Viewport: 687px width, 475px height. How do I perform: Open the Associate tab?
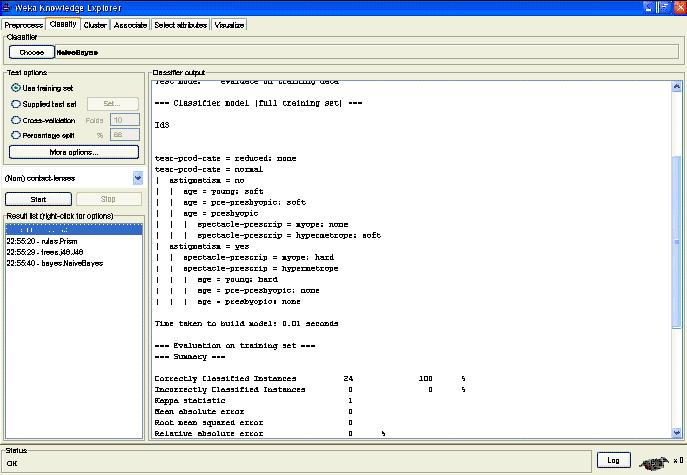coord(130,25)
